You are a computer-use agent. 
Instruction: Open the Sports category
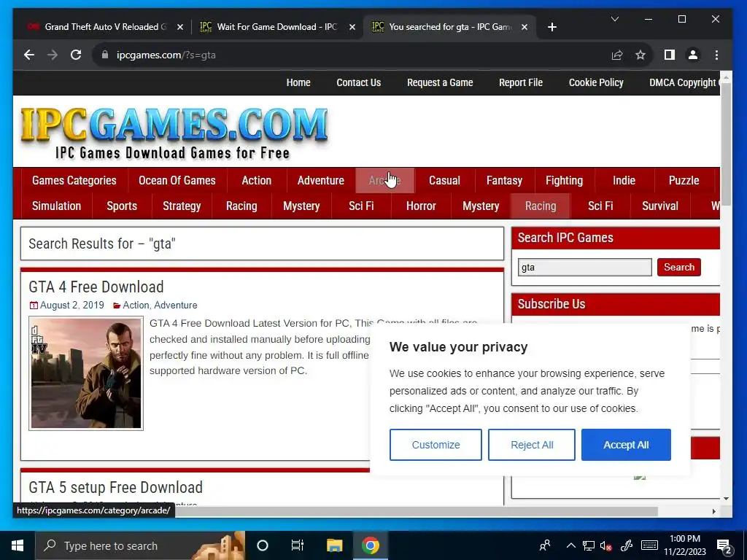(122, 206)
